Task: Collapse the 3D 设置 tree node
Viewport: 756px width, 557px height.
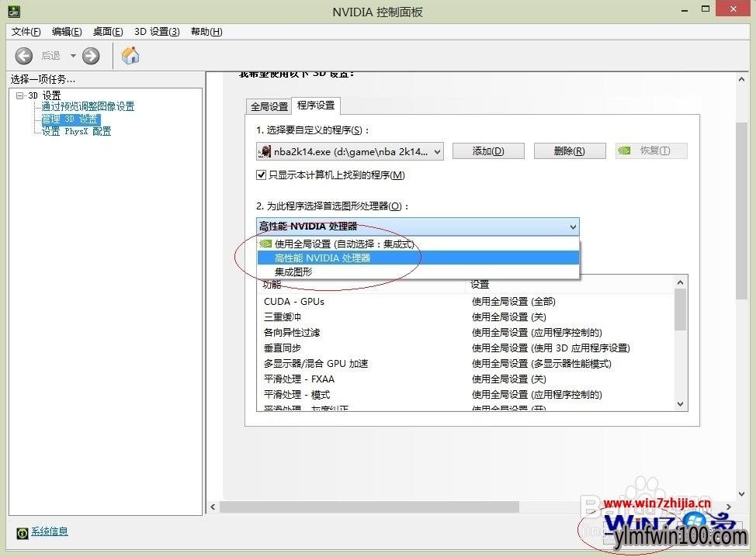Action: coord(19,95)
